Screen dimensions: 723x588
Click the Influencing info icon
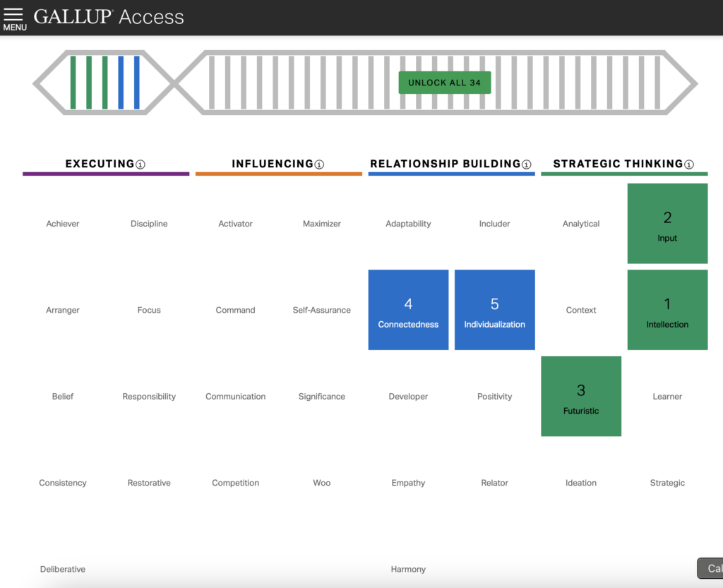click(x=319, y=164)
